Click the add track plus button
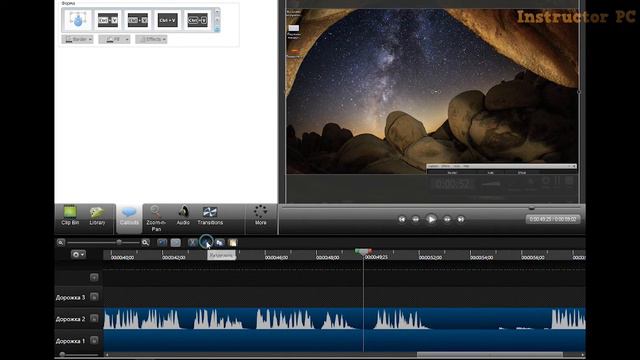Image resolution: width=640 pixels, height=360 pixels. pos(94,277)
